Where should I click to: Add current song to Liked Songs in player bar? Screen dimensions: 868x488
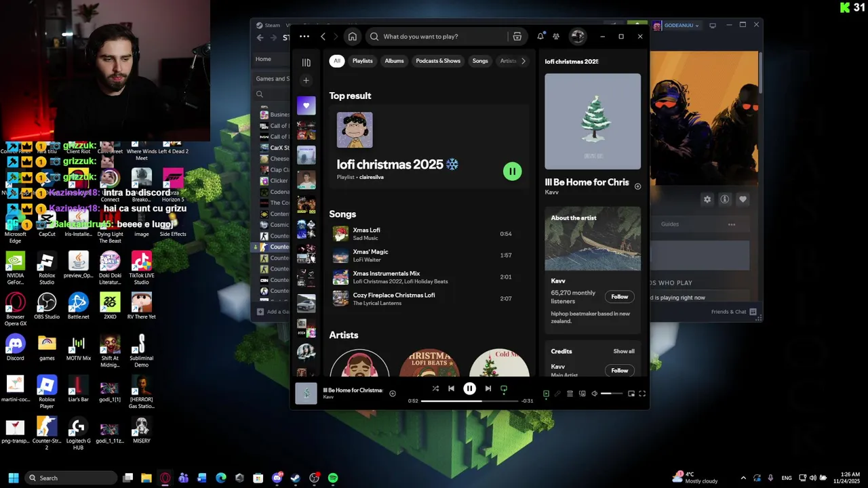point(392,394)
